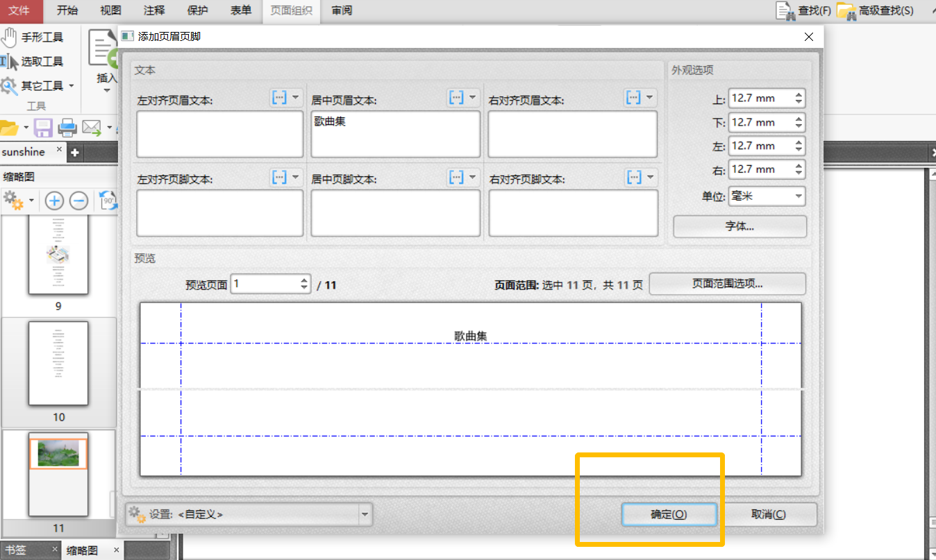The width and height of the screenshot is (936, 560).
Task: Select page 9 thumbnail
Action: (58, 255)
